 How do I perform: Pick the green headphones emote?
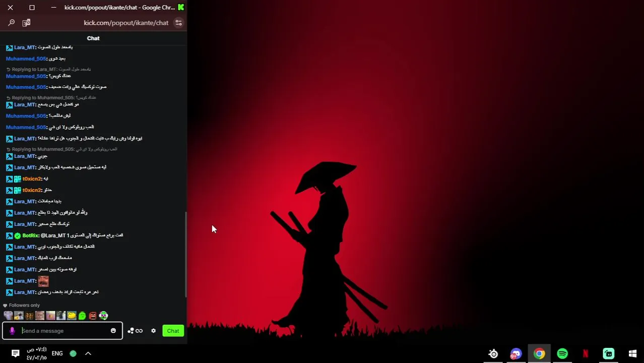[x=103, y=316]
